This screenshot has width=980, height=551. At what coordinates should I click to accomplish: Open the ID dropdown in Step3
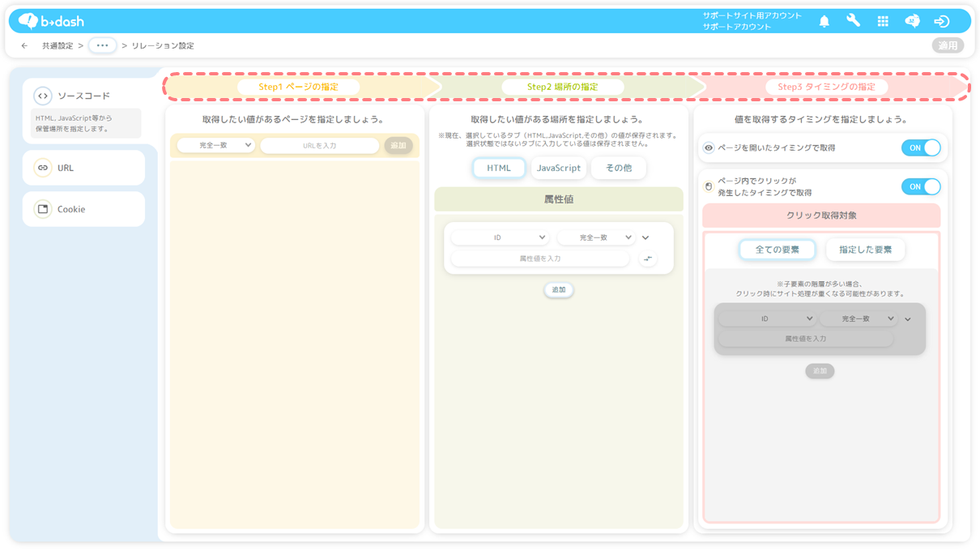pos(767,318)
